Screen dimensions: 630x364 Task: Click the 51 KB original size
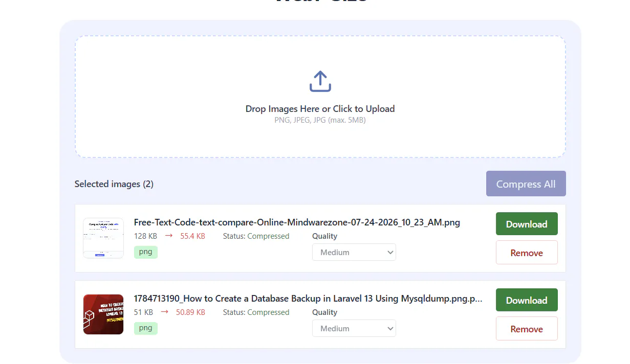pyautogui.click(x=143, y=312)
